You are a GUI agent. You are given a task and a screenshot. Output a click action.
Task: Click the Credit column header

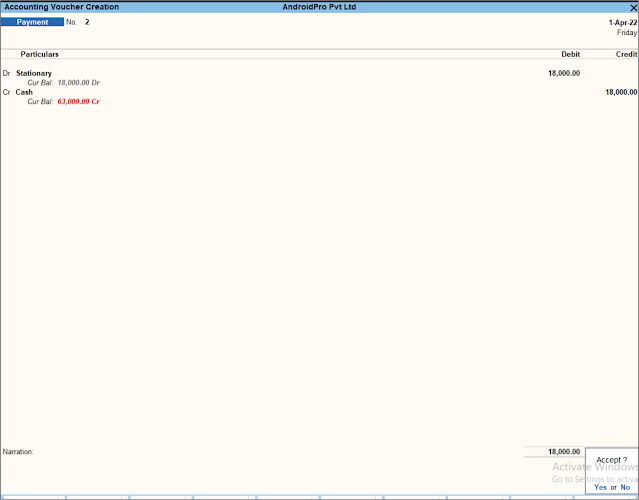pos(626,54)
